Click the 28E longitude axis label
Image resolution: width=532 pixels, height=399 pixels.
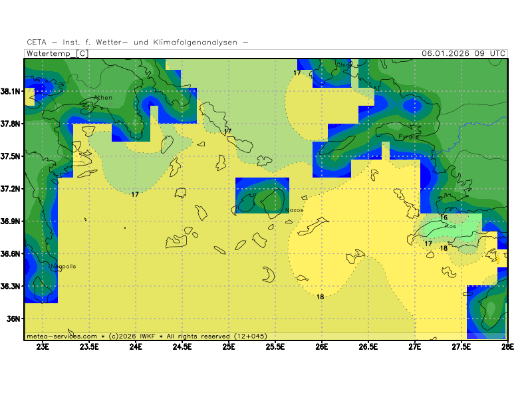[507, 346]
